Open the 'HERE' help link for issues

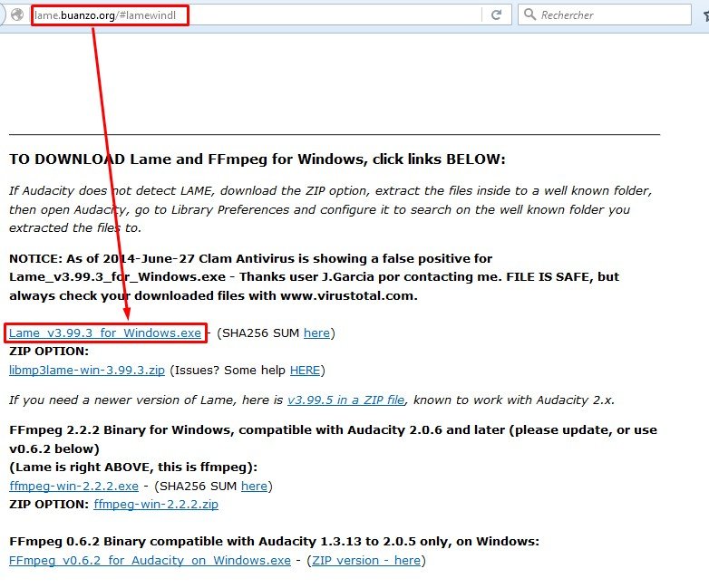[305, 370]
